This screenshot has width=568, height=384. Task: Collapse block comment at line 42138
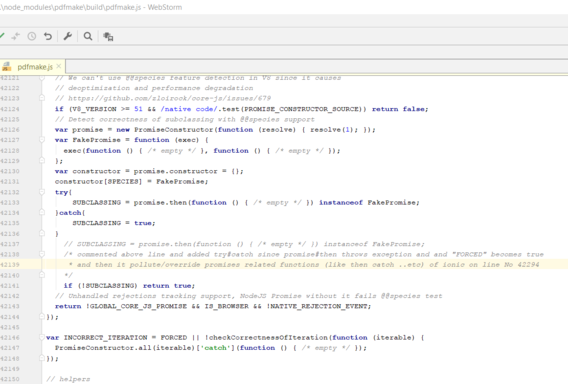(x=42, y=254)
